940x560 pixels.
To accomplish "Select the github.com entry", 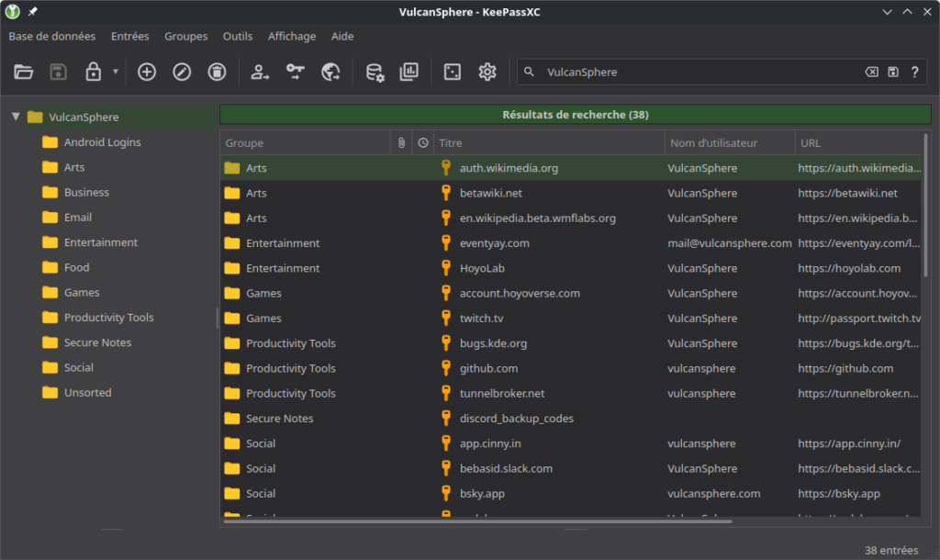I will [x=571, y=368].
